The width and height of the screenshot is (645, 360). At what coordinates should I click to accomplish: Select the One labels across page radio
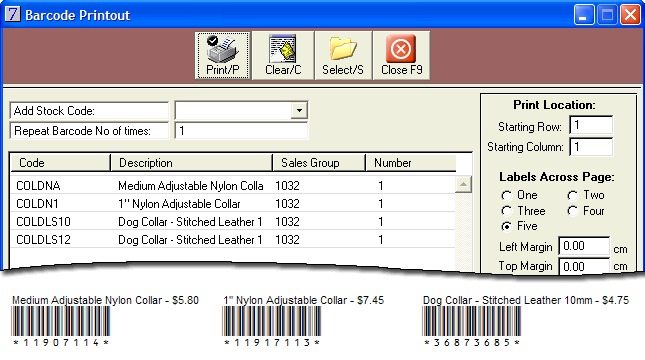point(506,195)
